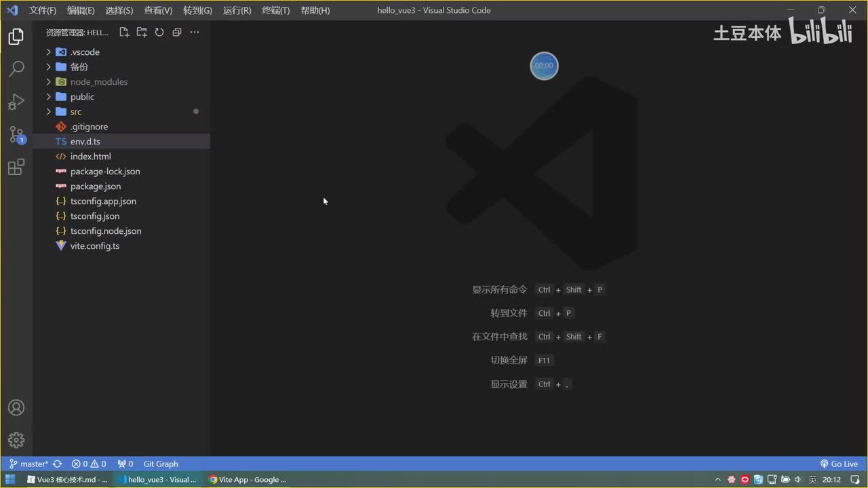Open the tsconfig.json file

coord(121,216)
